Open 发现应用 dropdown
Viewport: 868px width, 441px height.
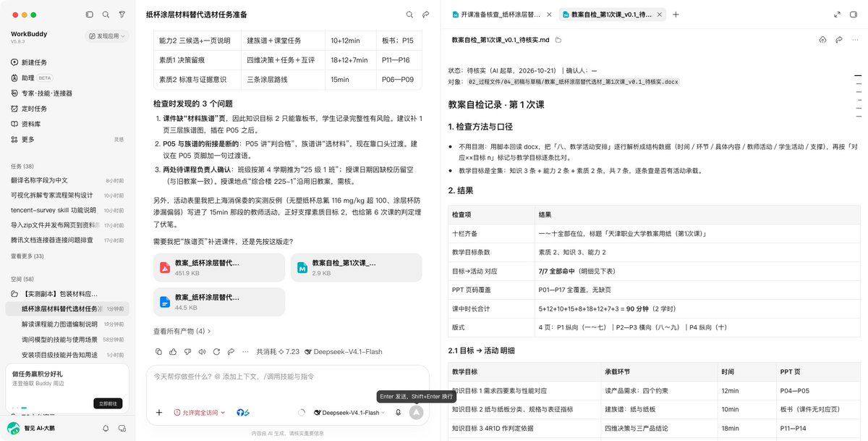107,35
